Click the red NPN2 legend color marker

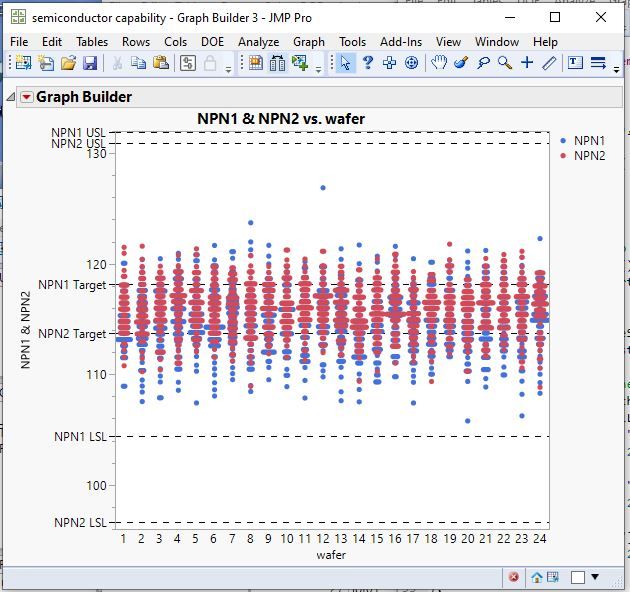(565, 155)
